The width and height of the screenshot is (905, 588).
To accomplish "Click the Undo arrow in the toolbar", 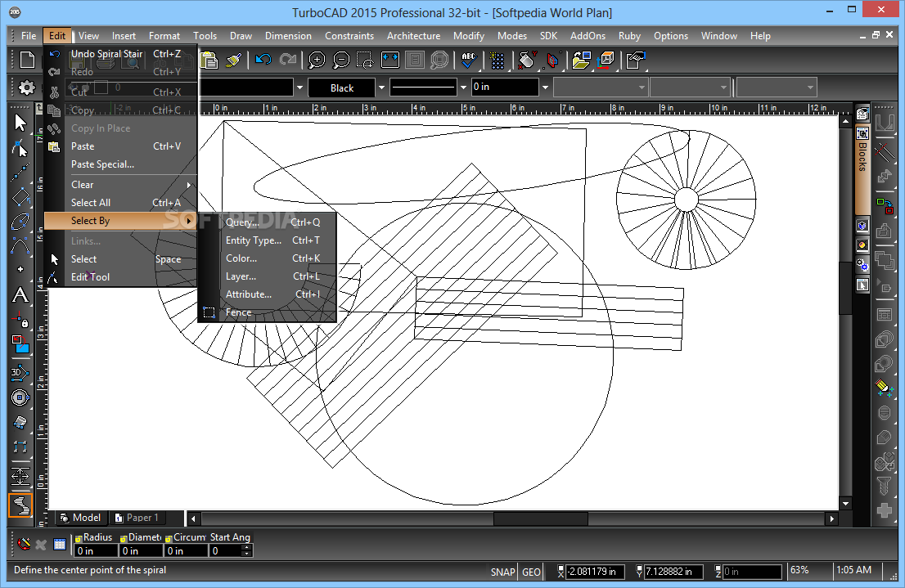I will [263, 61].
